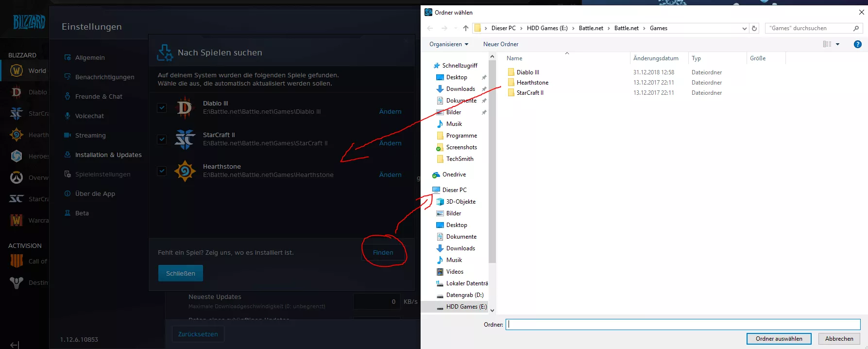
Task: Select Overwatch icon in game sidebar
Action: [x=17, y=177]
